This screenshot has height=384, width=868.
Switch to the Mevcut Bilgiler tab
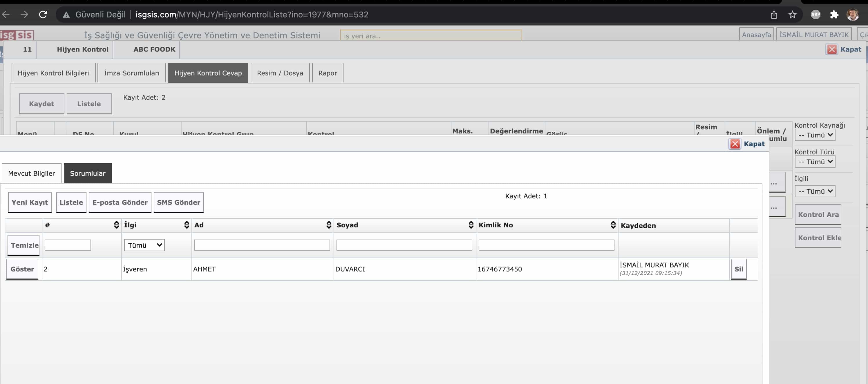coord(32,173)
